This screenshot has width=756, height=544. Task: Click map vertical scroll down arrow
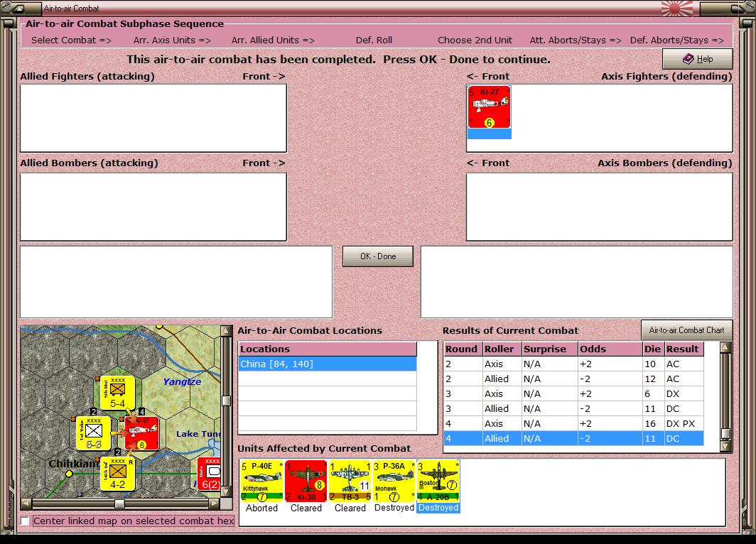[x=226, y=492]
